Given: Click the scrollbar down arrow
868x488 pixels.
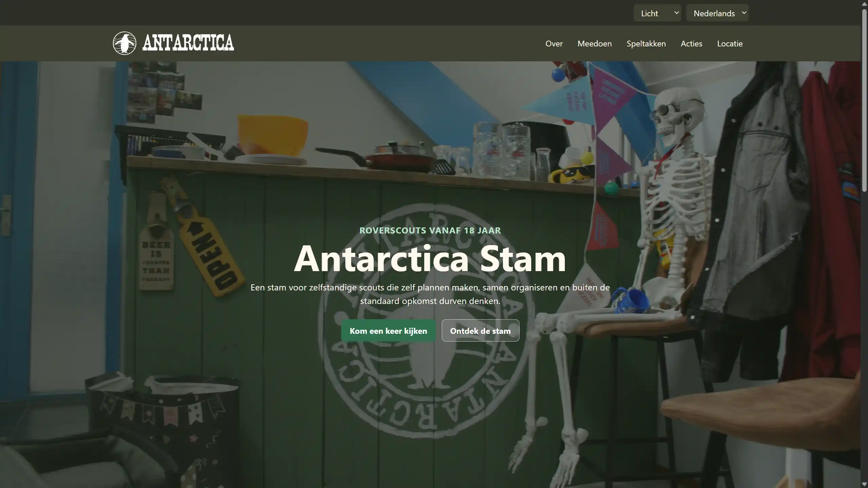Looking at the screenshot, I should pos(864,485).
